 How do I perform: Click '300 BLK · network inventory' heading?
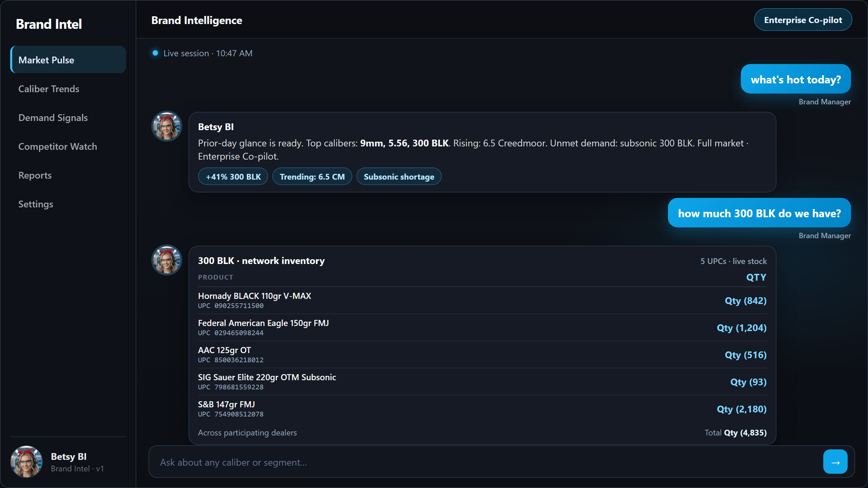pyautogui.click(x=261, y=261)
